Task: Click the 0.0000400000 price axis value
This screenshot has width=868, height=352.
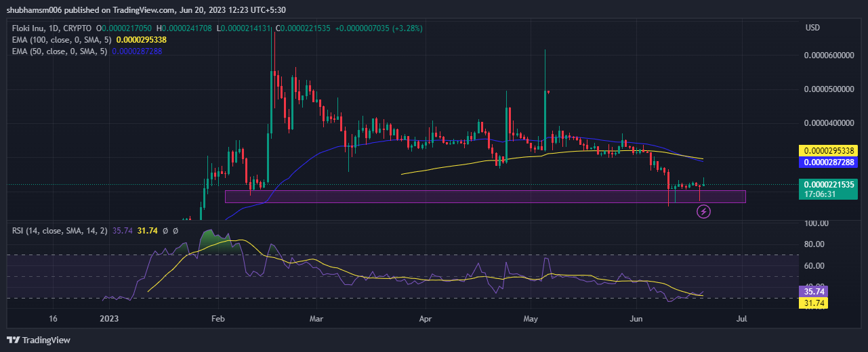Action: click(x=829, y=123)
